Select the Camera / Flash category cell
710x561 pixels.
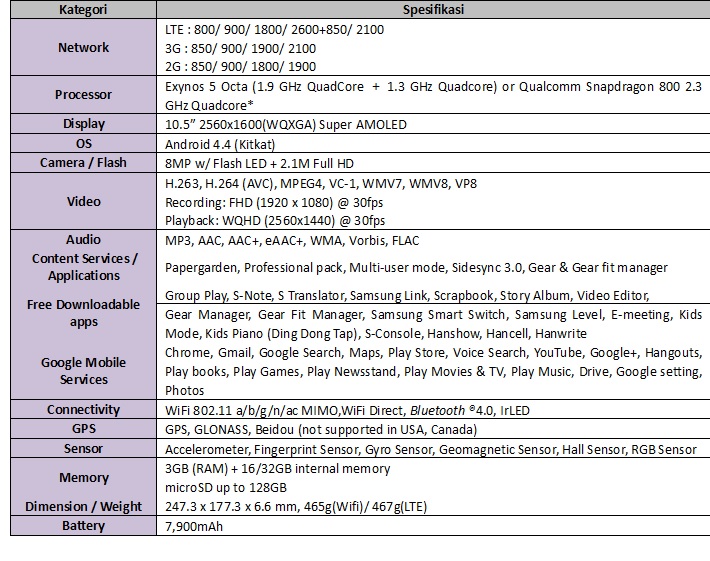[x=83, y=162]
